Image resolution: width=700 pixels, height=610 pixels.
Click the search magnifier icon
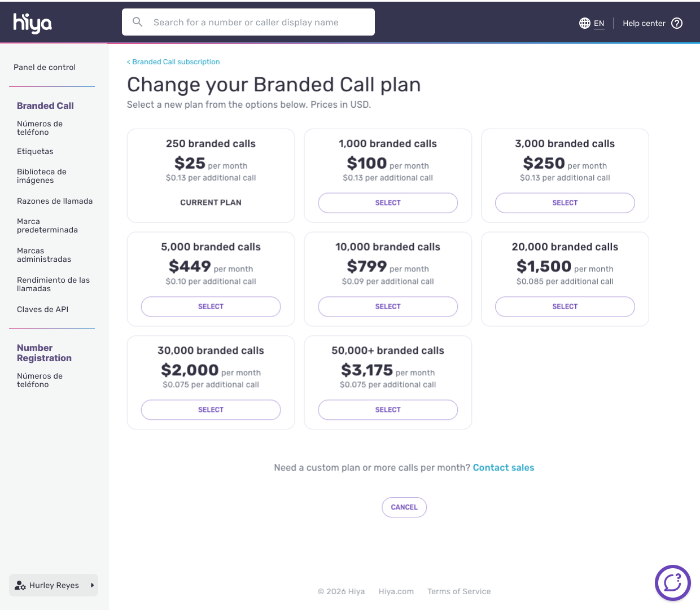pyautogui.click(x=137, y=22)
